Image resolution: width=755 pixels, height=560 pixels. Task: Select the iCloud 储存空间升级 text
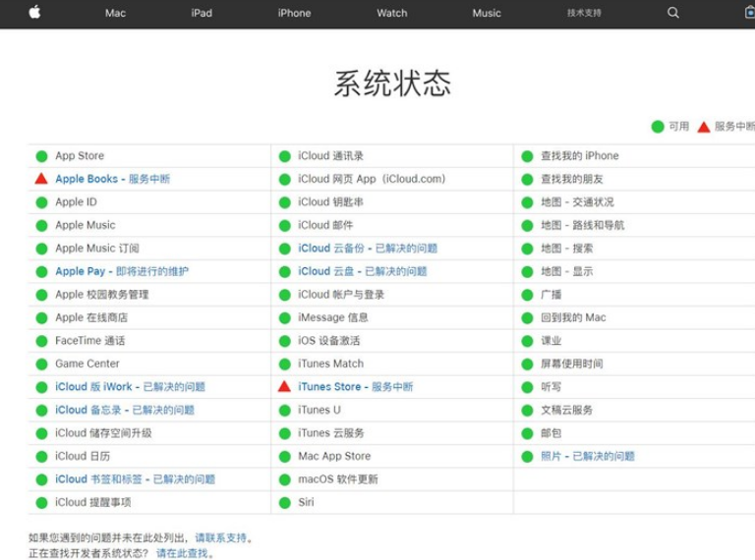tap(103, 433)
